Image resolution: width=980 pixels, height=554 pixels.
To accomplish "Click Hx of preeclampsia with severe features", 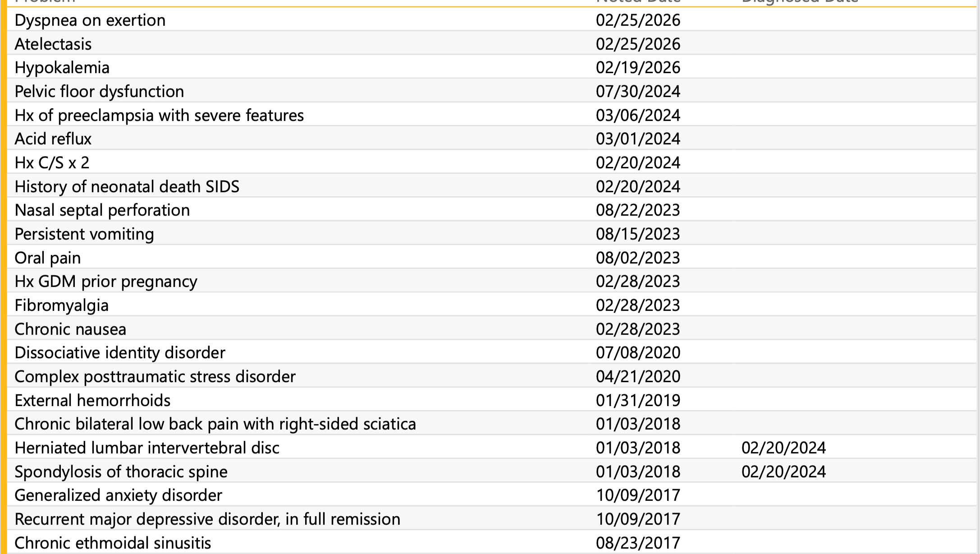I will (x=159, y=115).
